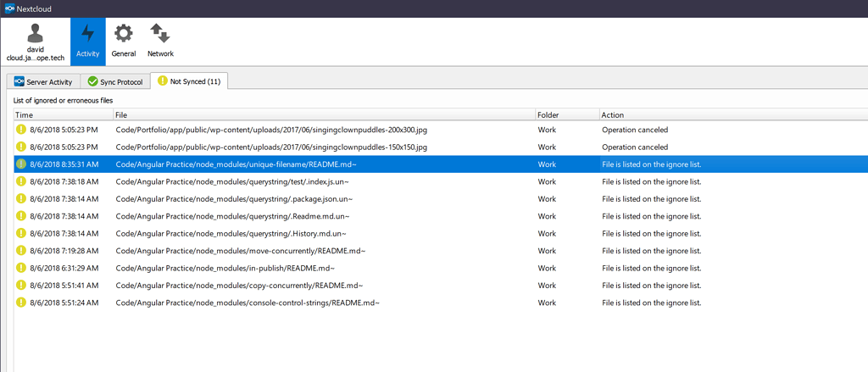
Task: Select querystring/.History.md.un~ file path
Action: [x=231, y=234]
